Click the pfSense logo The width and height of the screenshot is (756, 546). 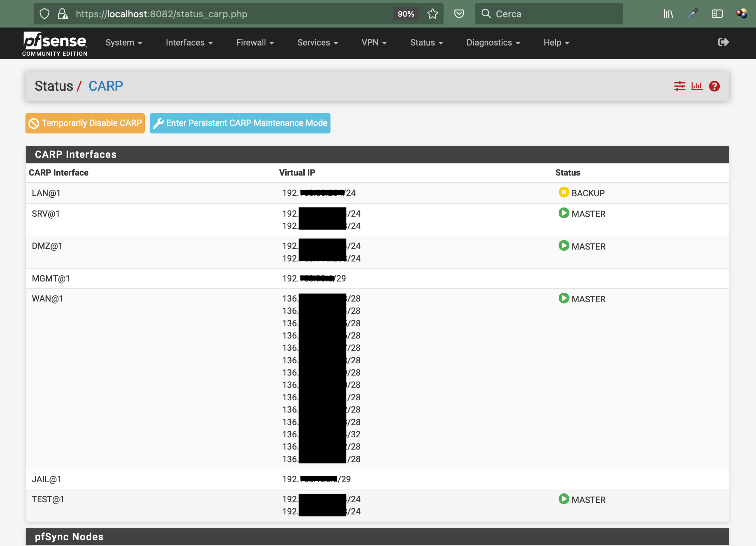55,43
